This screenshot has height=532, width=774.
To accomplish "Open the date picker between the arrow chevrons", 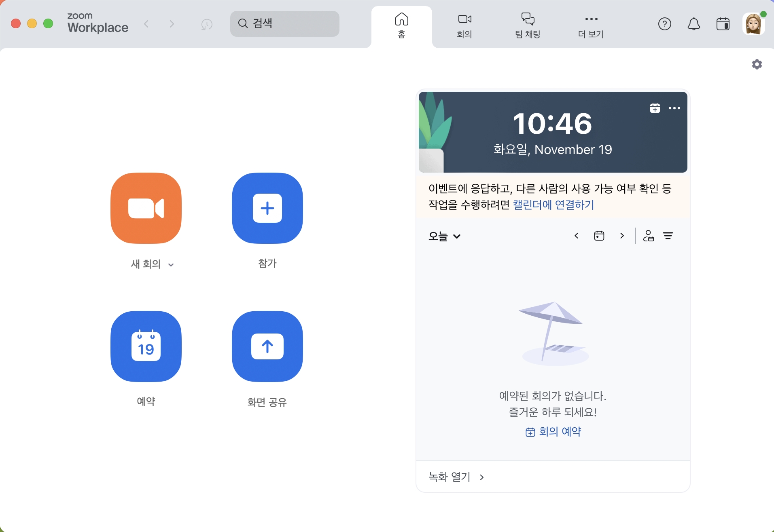I will pyautogui.click(x=599, y=236).
